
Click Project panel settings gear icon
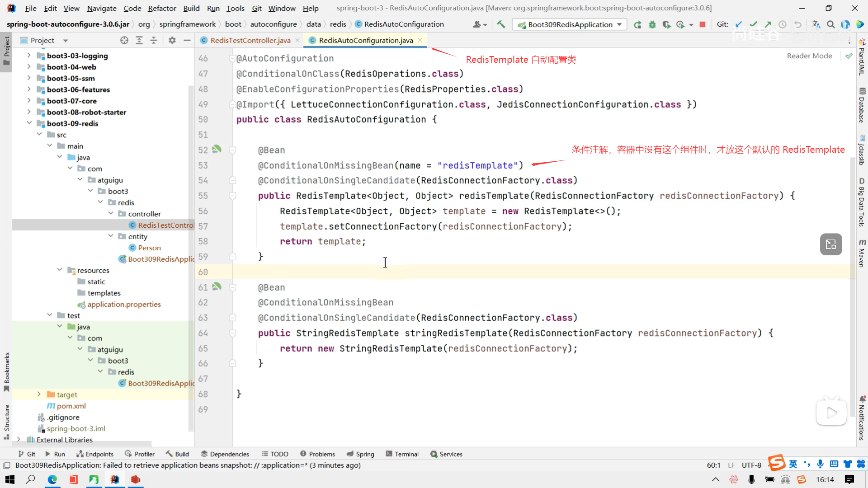click(x=172, y=40)
